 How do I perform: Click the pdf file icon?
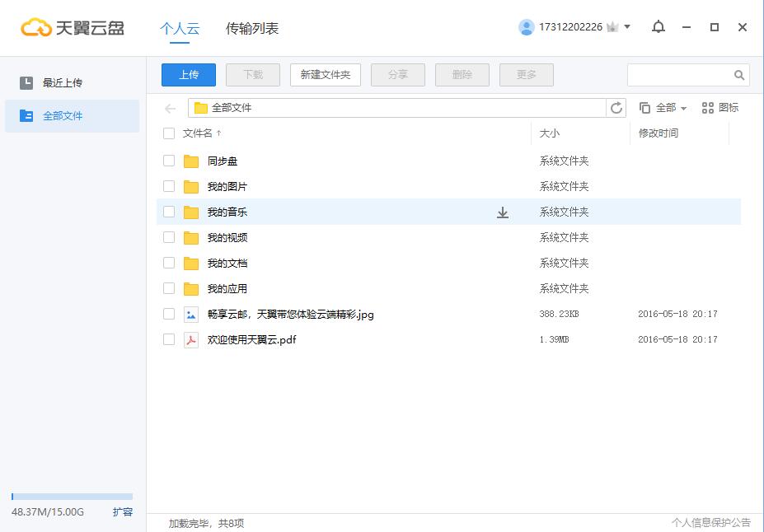coord(191,340)
